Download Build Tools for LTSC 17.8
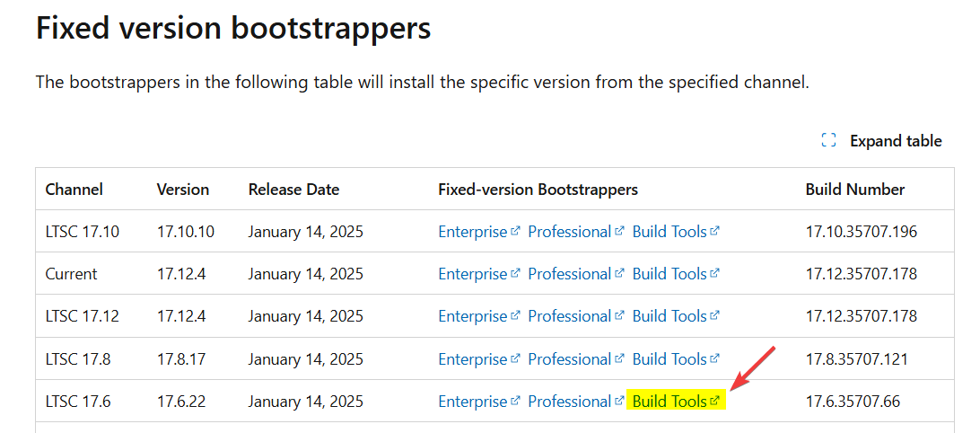The image size is (980, 433). [x=669, y=359]
